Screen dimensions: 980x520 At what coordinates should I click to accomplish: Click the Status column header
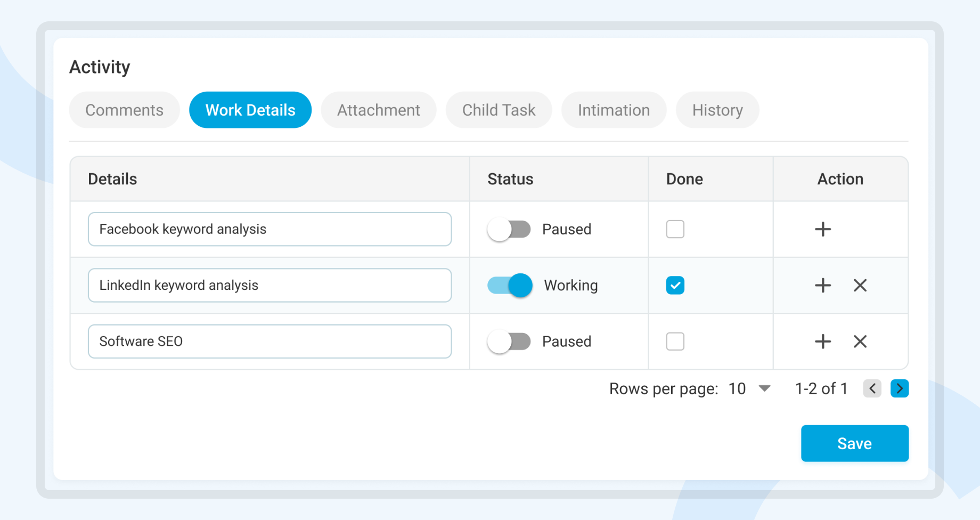click(510, 179)
